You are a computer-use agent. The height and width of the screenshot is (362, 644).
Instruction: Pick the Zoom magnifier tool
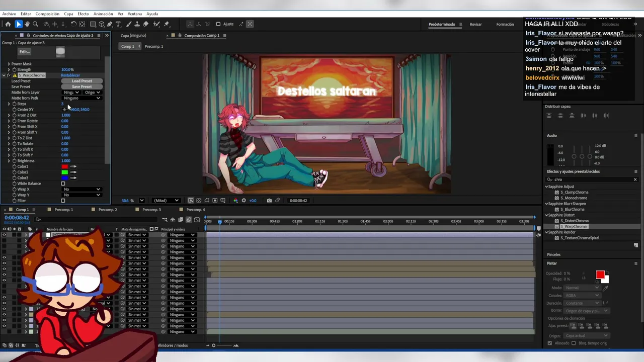pyautogui.click(x=35, y=24)
